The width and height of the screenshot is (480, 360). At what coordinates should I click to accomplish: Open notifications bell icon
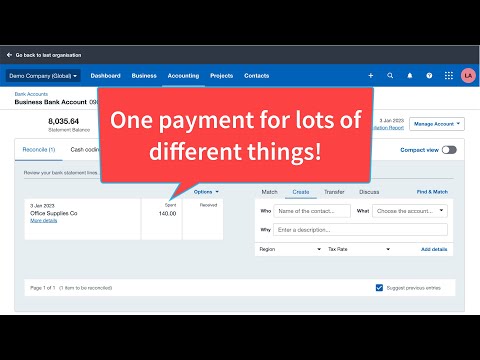410,76
